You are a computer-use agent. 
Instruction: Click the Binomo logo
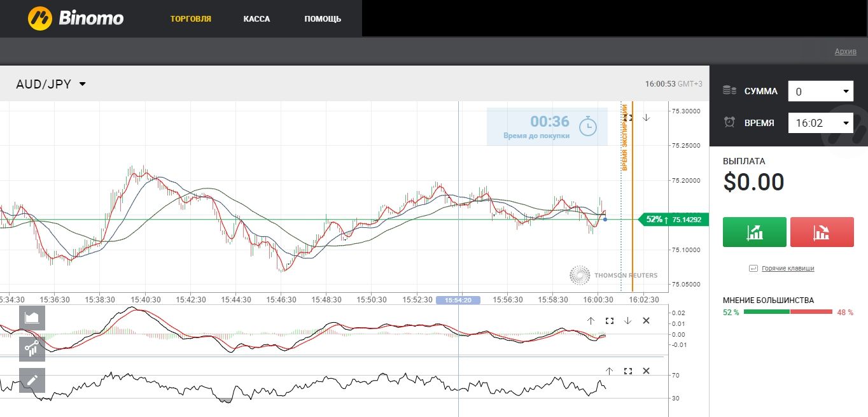point(76,18)
